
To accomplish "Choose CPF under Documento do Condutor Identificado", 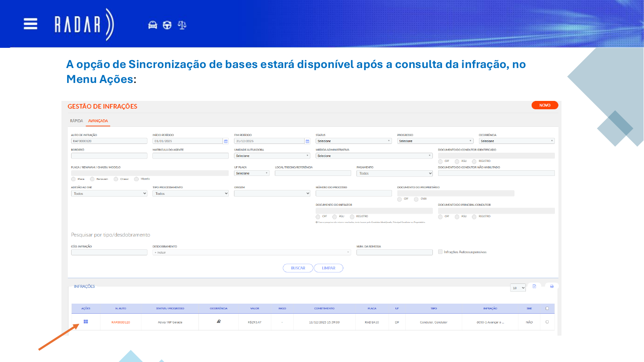I will pyautogui.click(x=440, y=161).
